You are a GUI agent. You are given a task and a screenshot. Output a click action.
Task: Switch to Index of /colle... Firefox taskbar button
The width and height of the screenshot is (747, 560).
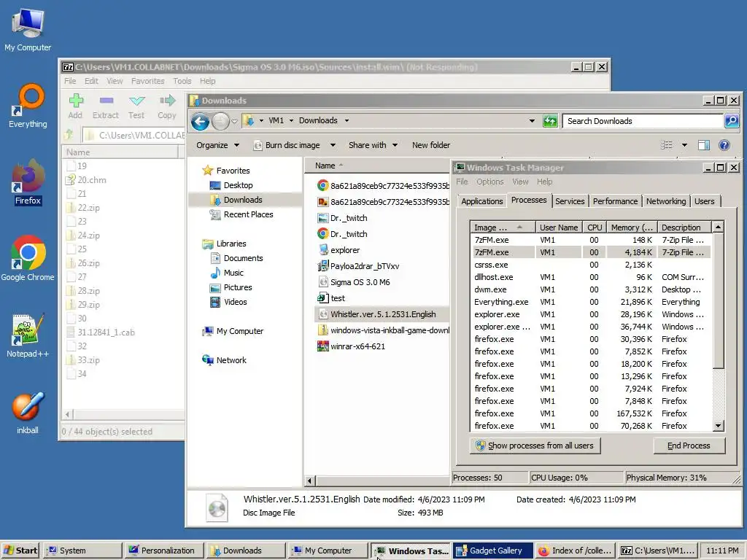(x=574, y=551)
